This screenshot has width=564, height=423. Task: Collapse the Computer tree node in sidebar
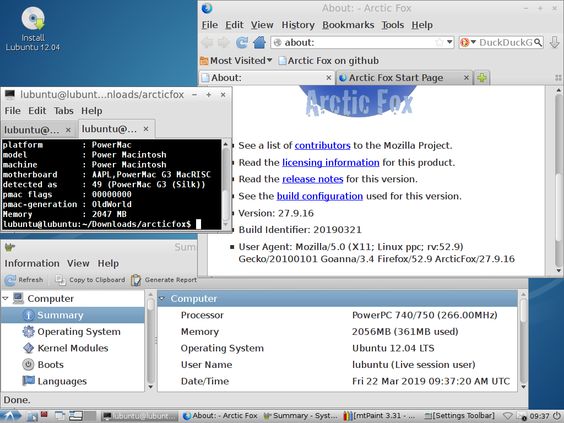pos(5,298)
